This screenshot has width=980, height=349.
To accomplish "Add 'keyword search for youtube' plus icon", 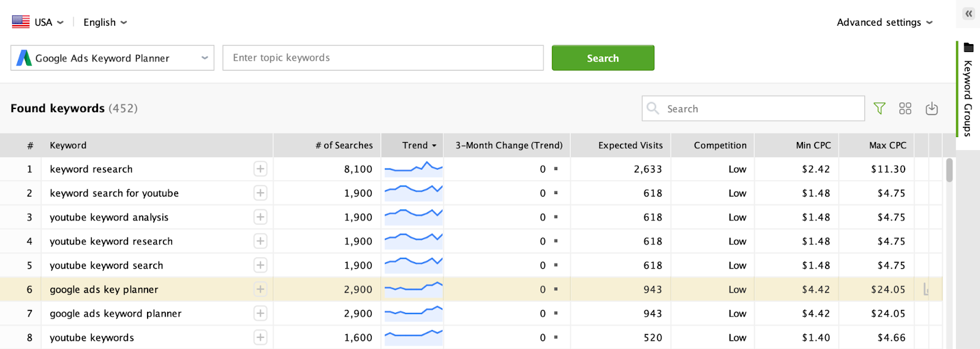I will (260, 193).
